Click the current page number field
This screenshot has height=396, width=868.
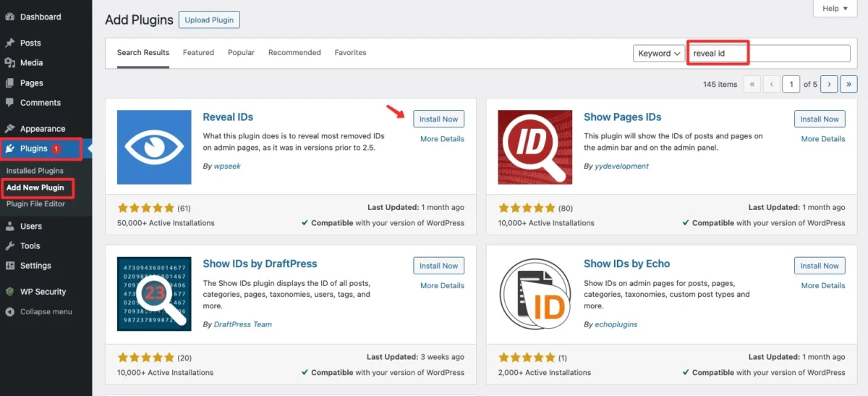(x=791, y=84)
